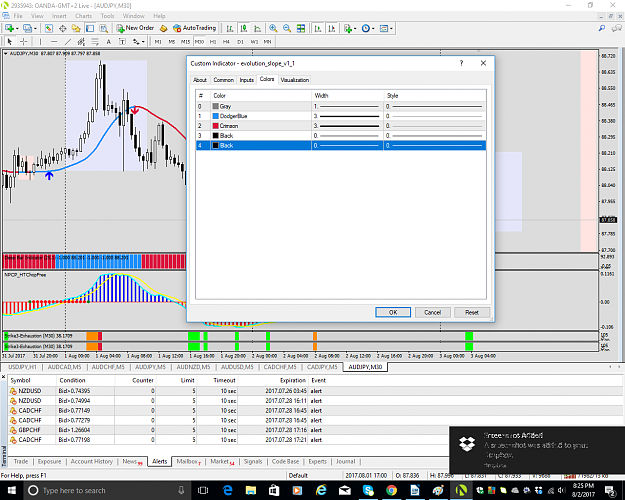
Task: Open the Strategy Tester magnifier icon
Action: pos(104,28)
